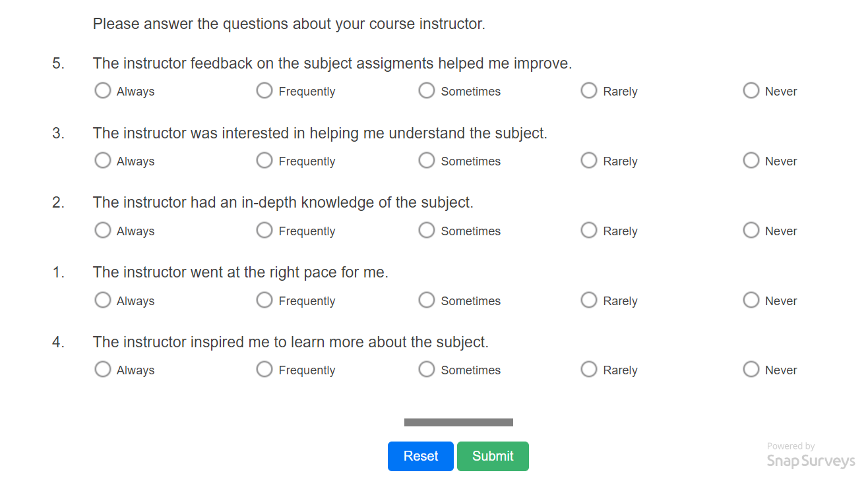This screenshot has height=487, width=868.
Task: Select "Frequently" for question 2 about in-depth knowledge
Action: tap(264, 230)
